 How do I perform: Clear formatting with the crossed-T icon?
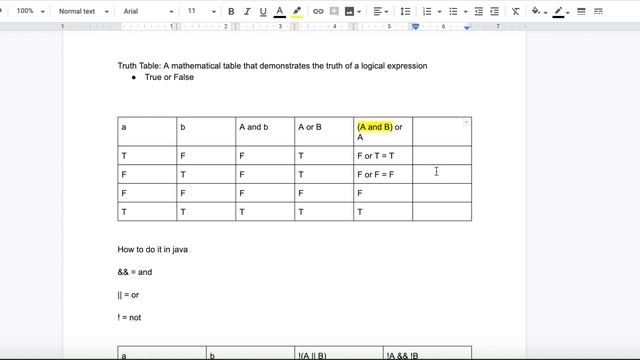pyautogui.click(x=516, y=11)
